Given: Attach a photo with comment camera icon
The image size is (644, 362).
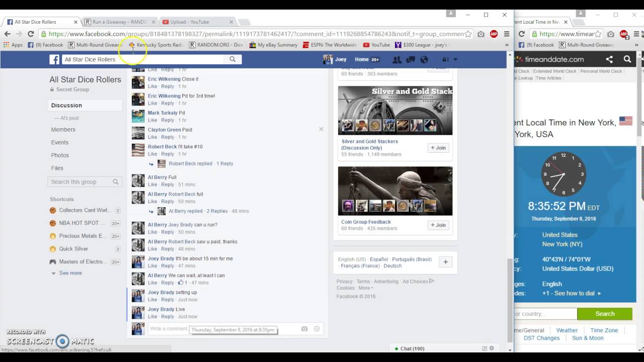Looking at the screenshot, I should coord(304,329).
